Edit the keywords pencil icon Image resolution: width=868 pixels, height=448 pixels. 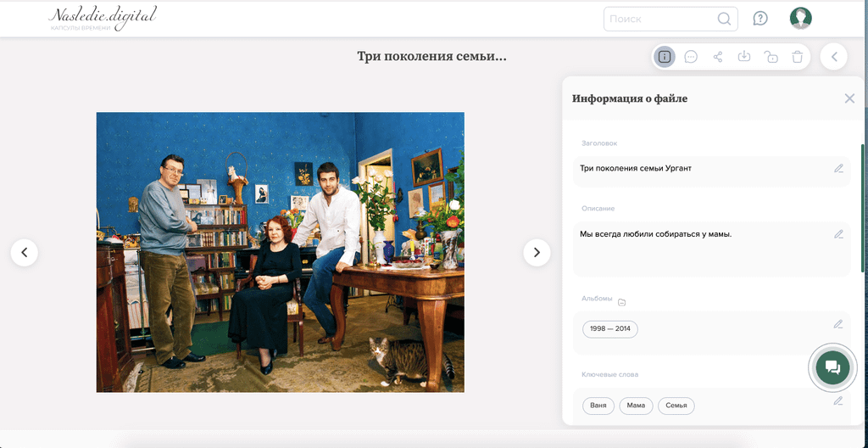pyautogui.click(x=838, y=400)
